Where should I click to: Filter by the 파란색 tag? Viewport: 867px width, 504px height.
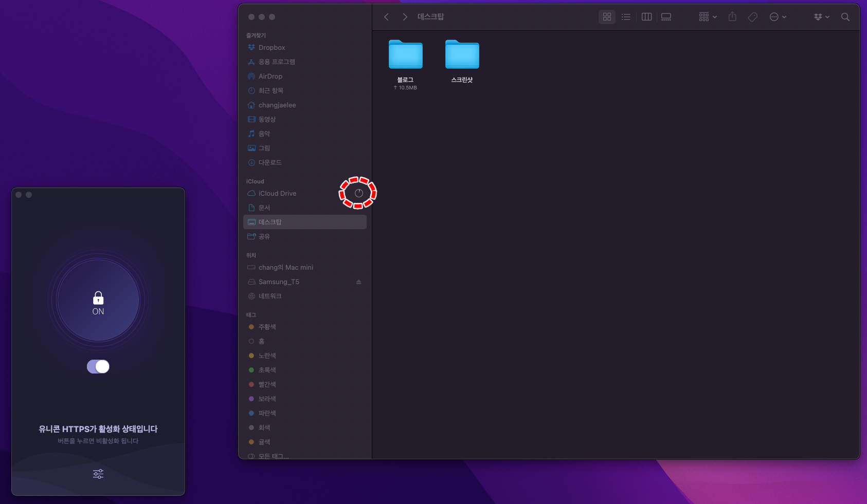[x=305, y=413]
